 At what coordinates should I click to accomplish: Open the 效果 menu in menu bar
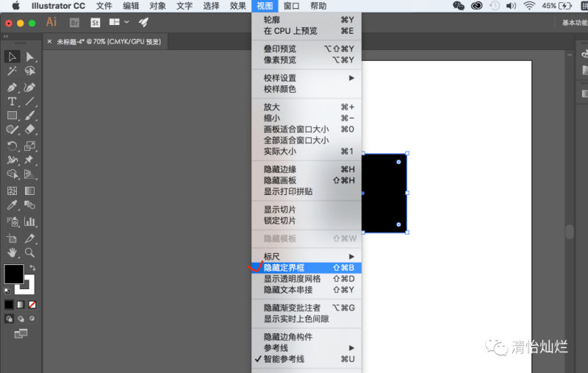point(237,6)
